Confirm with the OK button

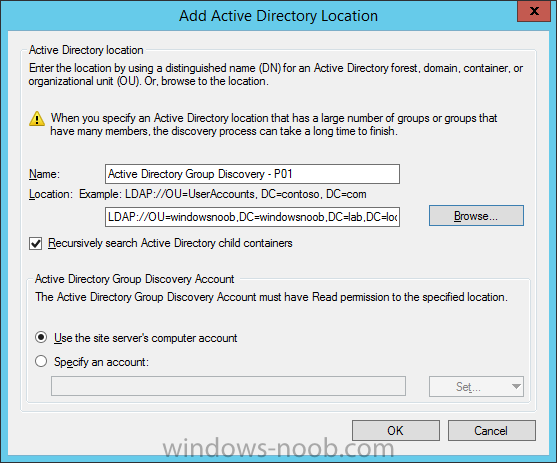tap(396, 431)
